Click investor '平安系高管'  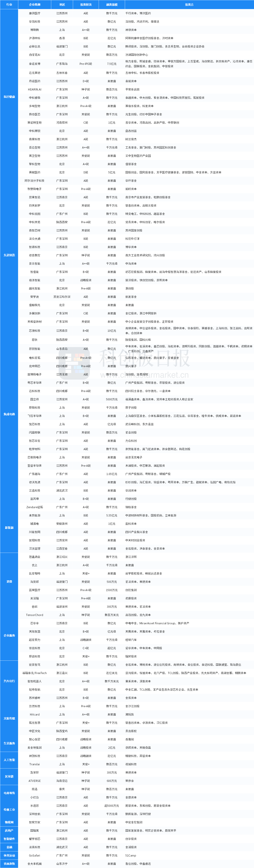tap(133, 89)
